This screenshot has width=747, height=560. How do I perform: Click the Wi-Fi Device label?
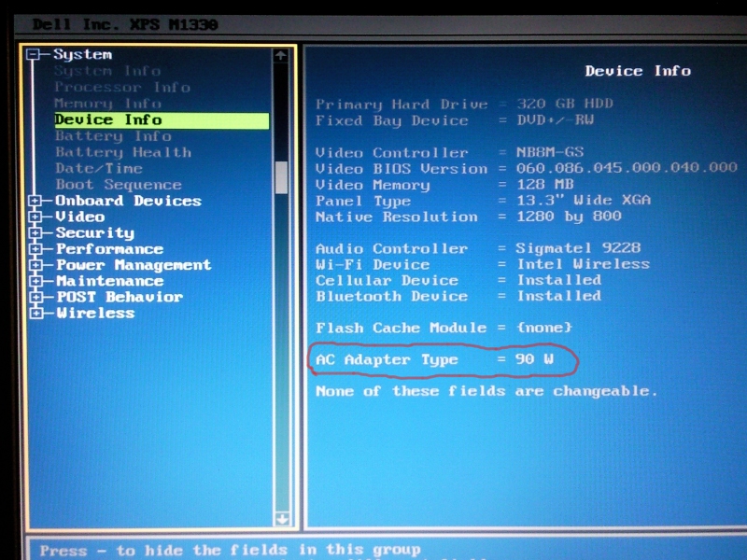tap(373, 265)
